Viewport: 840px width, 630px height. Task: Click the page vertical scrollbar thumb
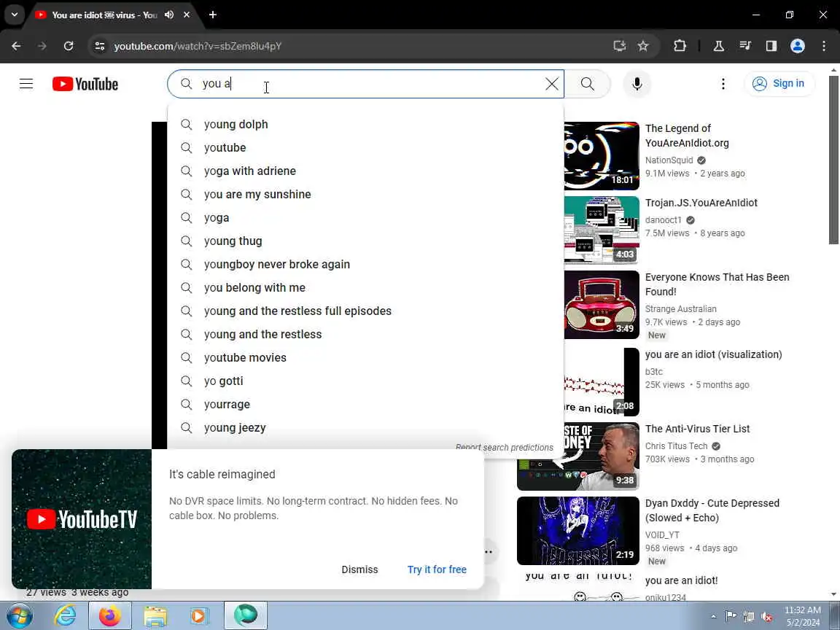833,160
